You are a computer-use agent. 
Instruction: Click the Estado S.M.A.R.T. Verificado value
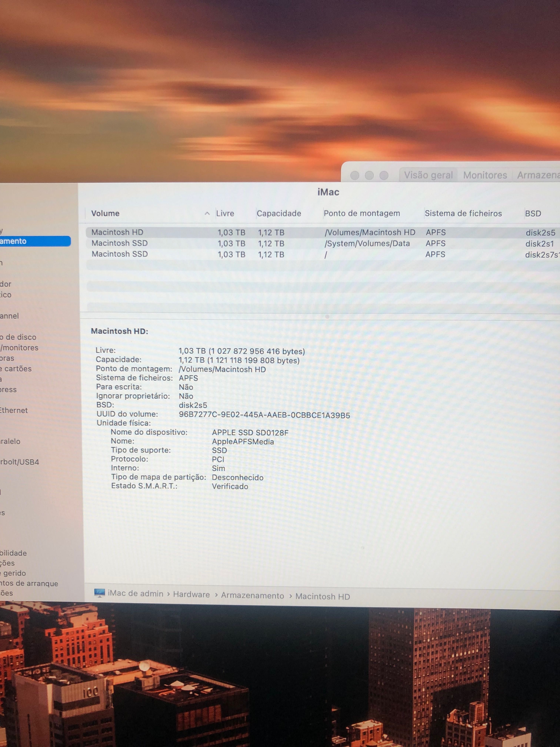tap(230, 486)
